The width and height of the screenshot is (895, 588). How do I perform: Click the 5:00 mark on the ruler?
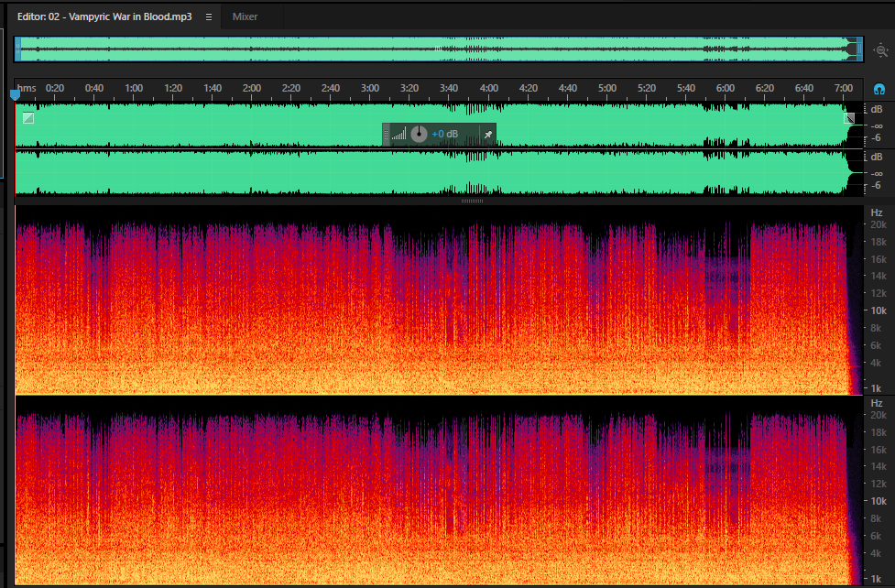607,88
